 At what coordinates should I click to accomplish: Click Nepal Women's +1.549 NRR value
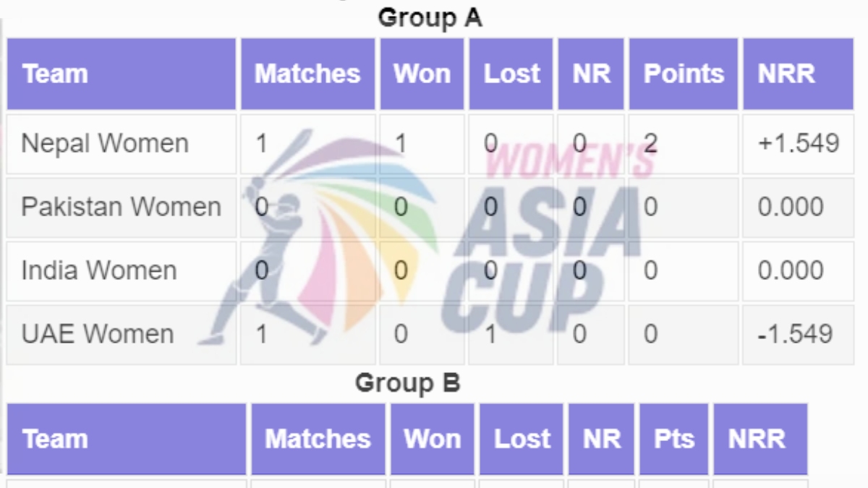(799, 143)
